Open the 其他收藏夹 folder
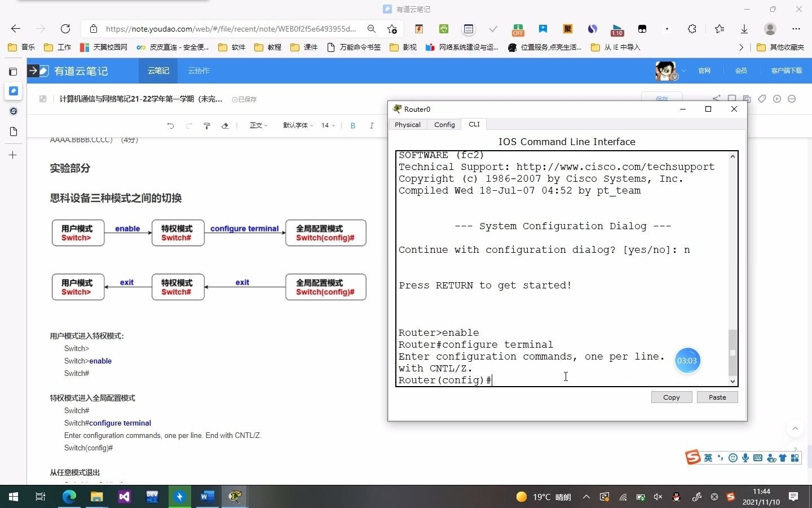This screenshot has width=812, height=508. pyautogui.click(x=780, y=47)
